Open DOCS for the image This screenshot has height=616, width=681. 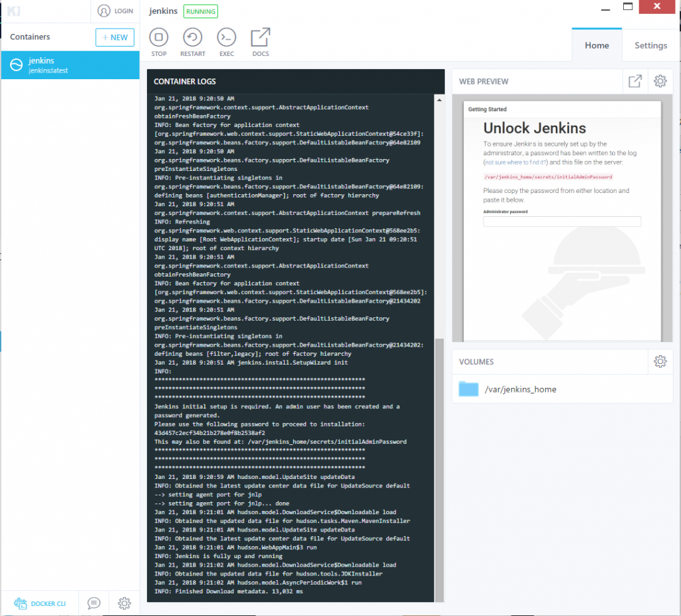(x=261, y=42)
